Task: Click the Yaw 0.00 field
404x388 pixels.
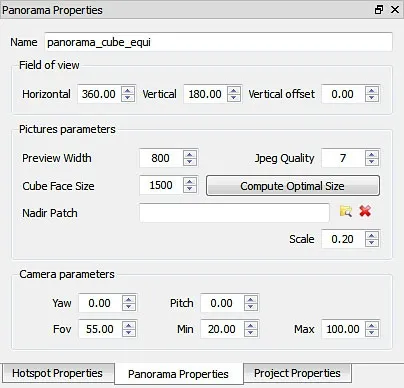Action: tap(100, 303)
